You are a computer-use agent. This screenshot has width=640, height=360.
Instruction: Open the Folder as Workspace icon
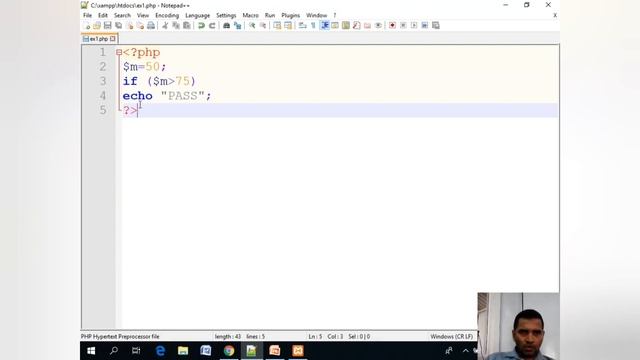(x=367, y=26)
